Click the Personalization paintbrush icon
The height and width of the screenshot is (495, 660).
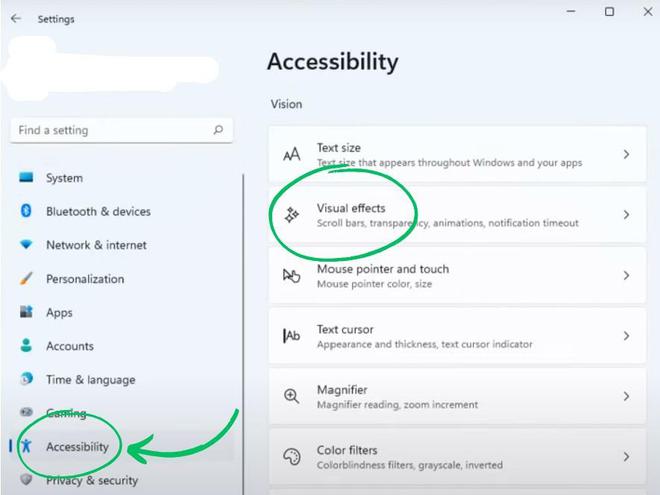point(27,279)
